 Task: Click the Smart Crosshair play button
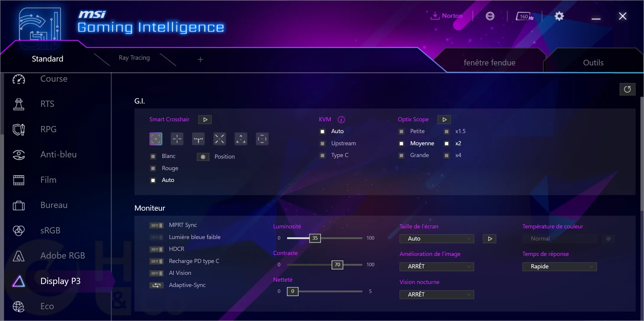click(x=205, y=120)
